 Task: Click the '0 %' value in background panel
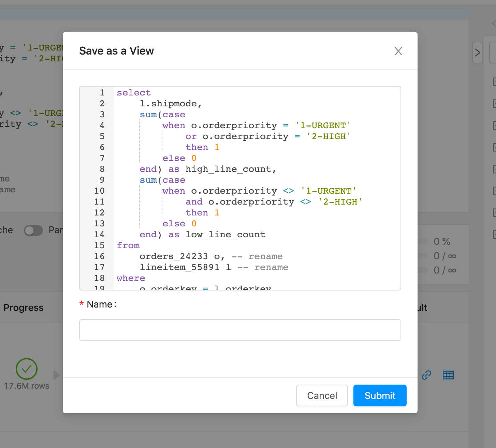(x=442, y=242)
